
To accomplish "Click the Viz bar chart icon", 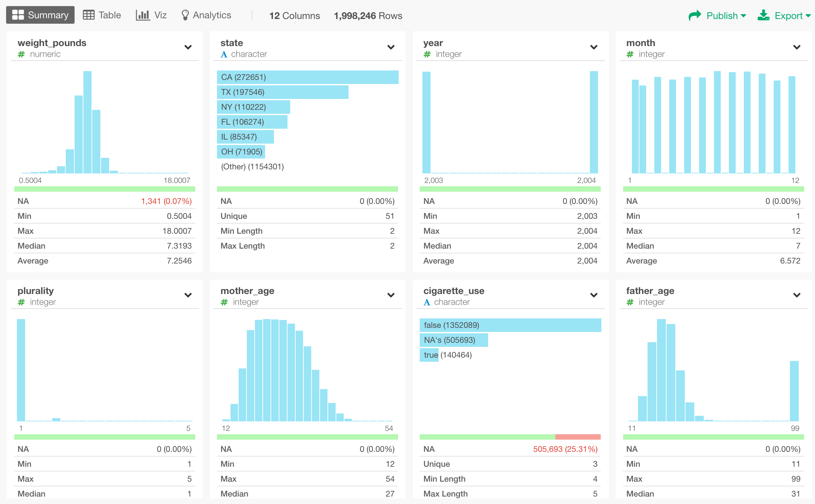I will (x=142, y=15).
